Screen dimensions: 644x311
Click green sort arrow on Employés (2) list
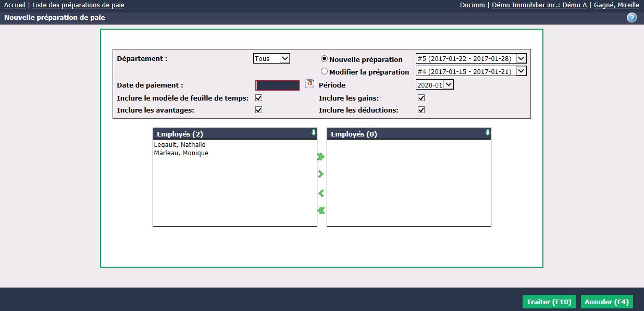[x=313, y=133]
